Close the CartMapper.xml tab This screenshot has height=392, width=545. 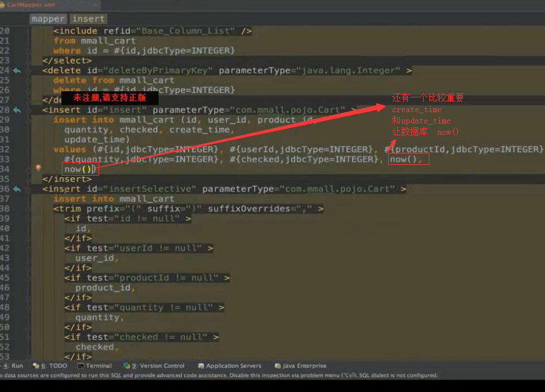(96, 5)
